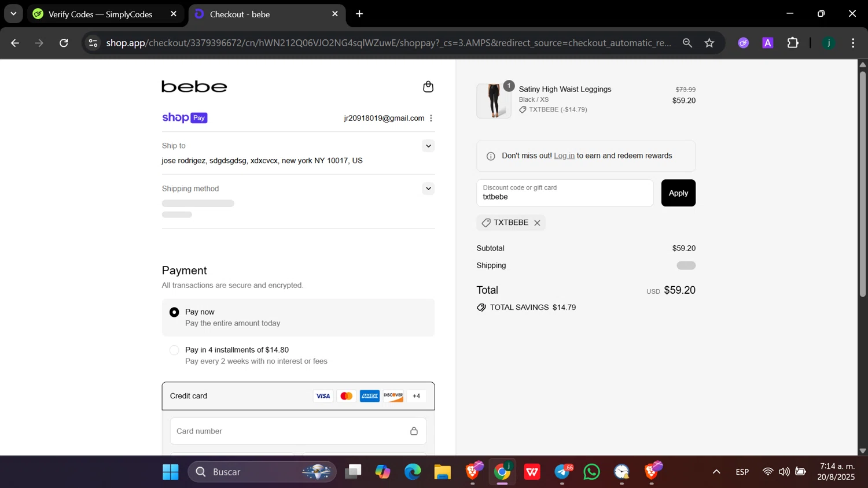Go back to previous page
The image size is (868, 488).
pos(15,43)
